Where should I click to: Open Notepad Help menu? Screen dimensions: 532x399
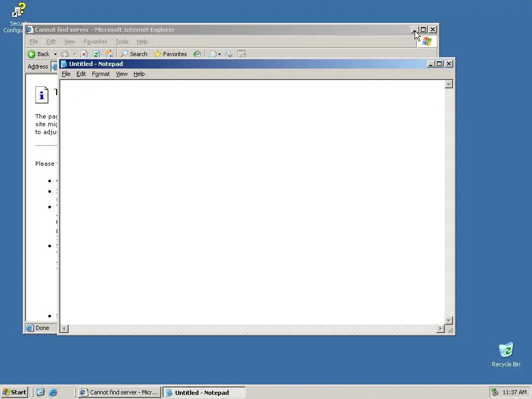point(139,74)
